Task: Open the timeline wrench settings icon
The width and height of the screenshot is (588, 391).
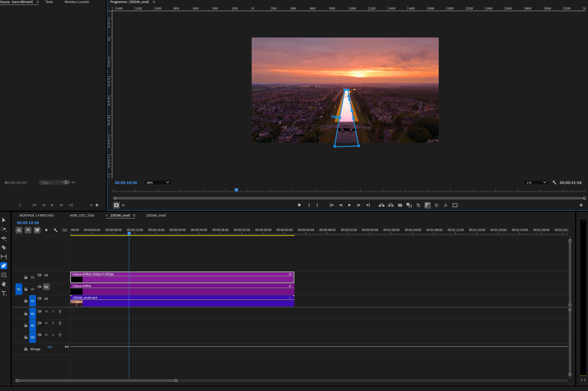Action: (x=55, y=230)
